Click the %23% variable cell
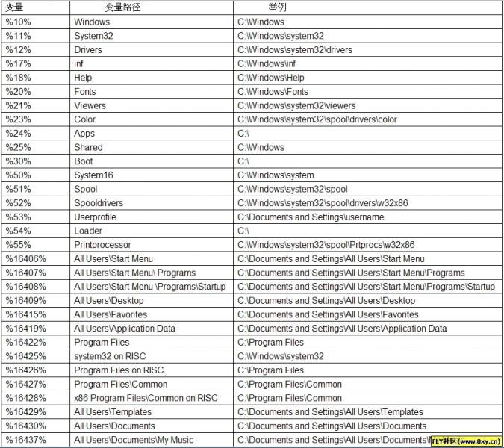Image resolution: width=504 pixels, height=448 pixels. pyautogui.click(x=35, y=119)
